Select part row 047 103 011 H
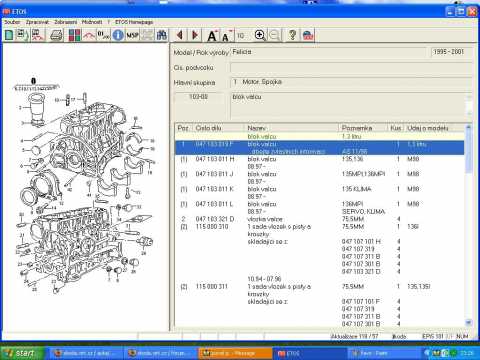 (320, 163)
